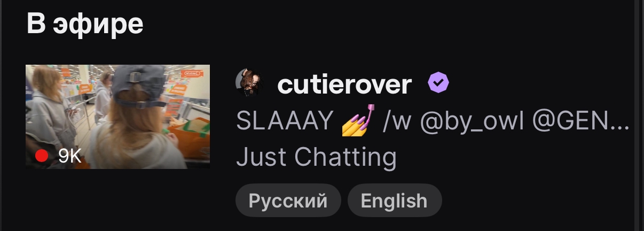Open the Just Chatting category

pyautogui.click(x=316, y=157)
